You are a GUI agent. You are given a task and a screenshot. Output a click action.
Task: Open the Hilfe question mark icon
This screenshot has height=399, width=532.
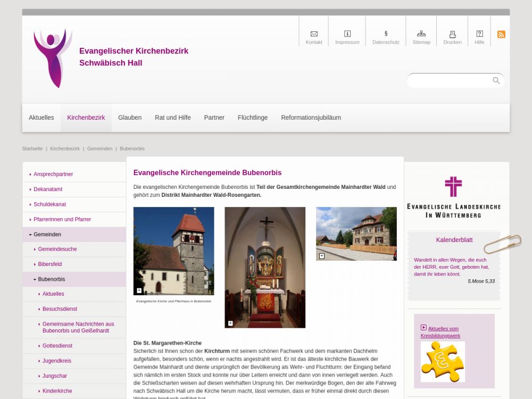(479, 34)
